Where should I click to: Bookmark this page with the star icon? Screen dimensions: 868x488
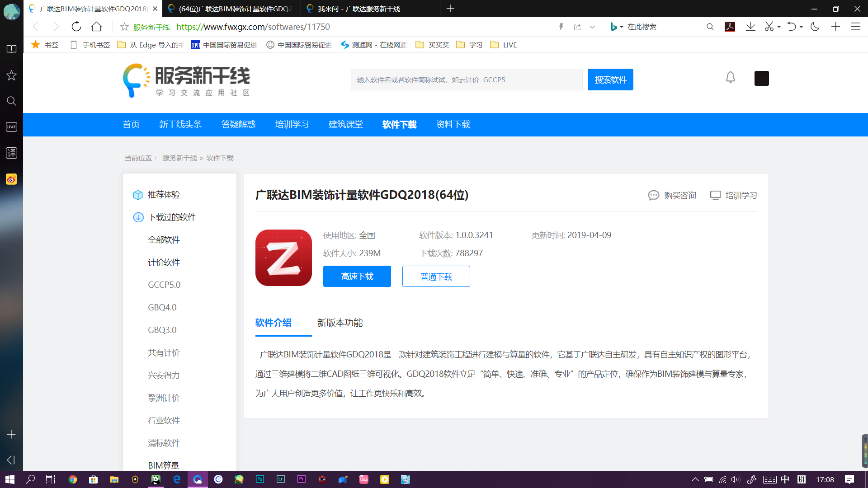124,27
